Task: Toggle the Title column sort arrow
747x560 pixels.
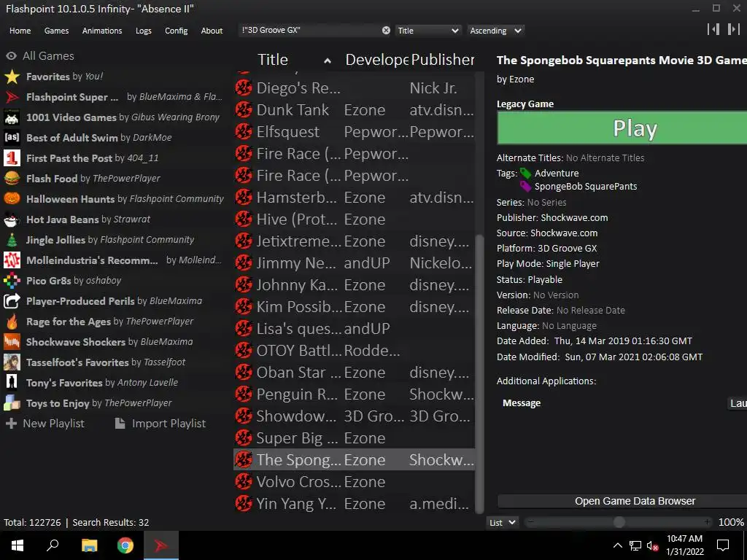Action: 328,61
